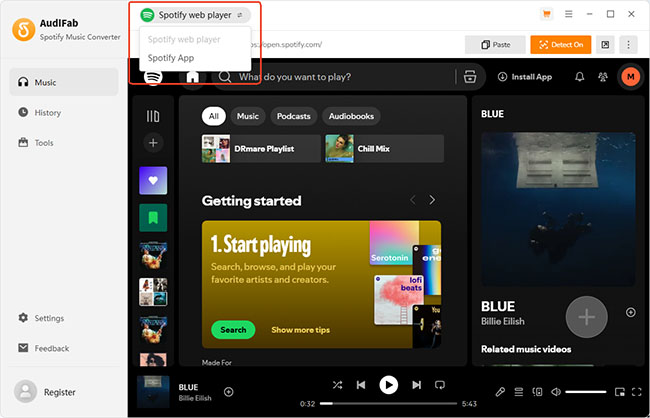The height and width of the screenshot is (418, 650).
Task: Expand Your Library panel icon
Action: click(153, 117)
